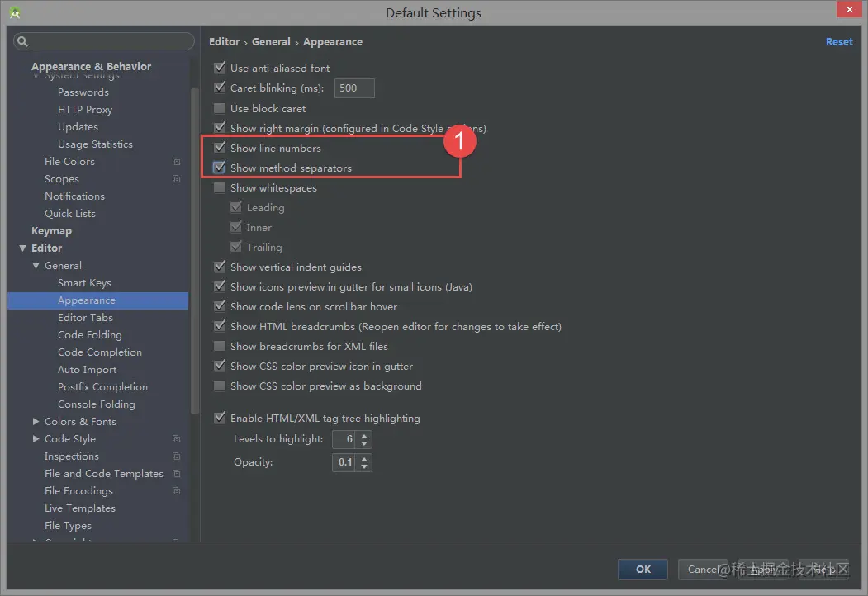
Task: Click project-level icon beside Scopes
Action: (176, 179)
